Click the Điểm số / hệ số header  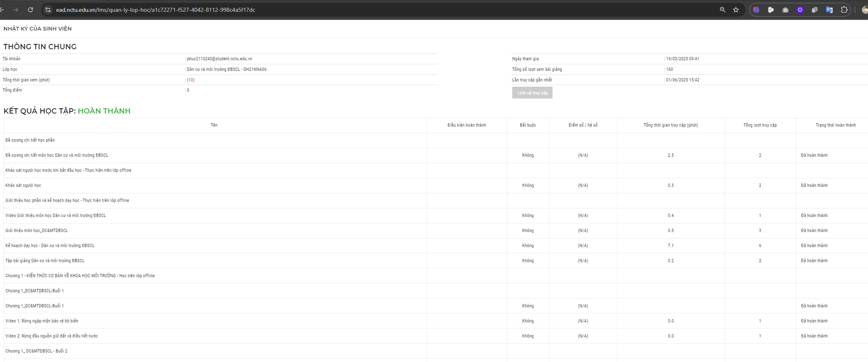pyautogui.click(x=583, y=125)
